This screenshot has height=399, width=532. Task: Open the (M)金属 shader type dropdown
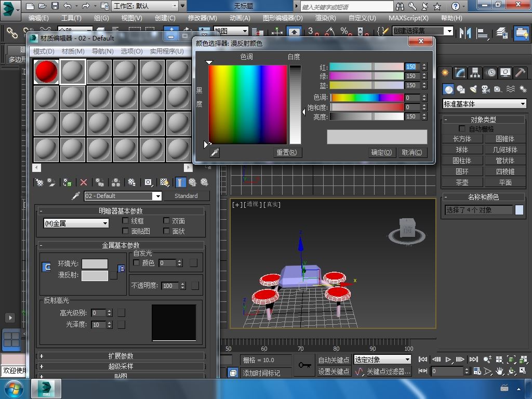click(x=76, y=223)
